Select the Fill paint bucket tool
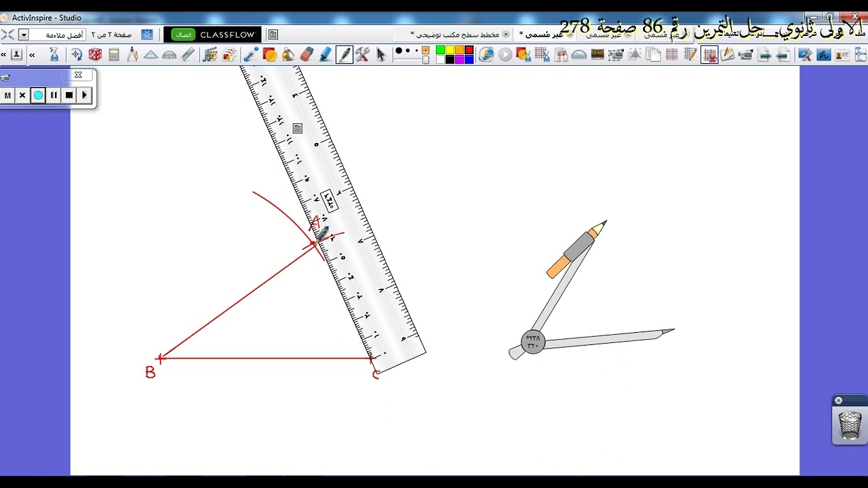 pos(288,54)
